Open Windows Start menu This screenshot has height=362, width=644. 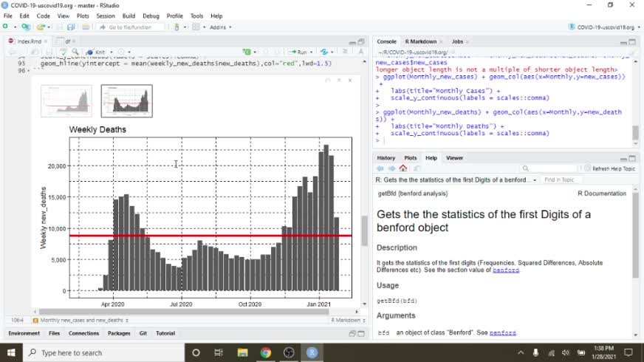[x=11, y=352]
